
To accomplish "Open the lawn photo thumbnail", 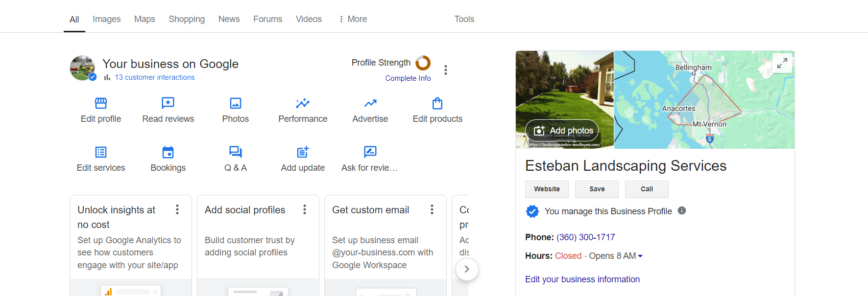I will 565,100.
